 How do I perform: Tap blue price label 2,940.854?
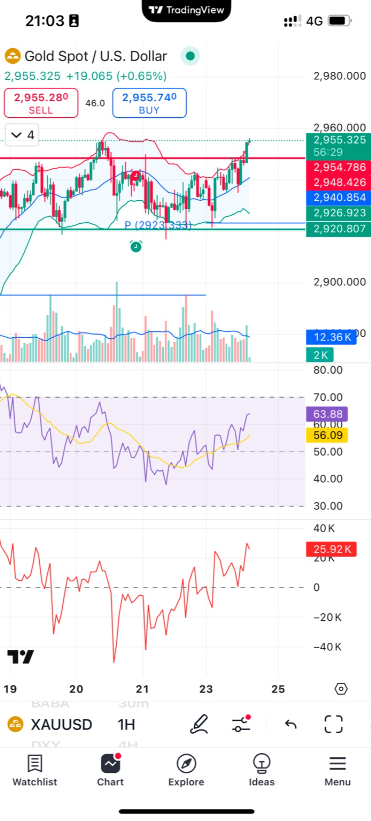[x=338, y=197]
